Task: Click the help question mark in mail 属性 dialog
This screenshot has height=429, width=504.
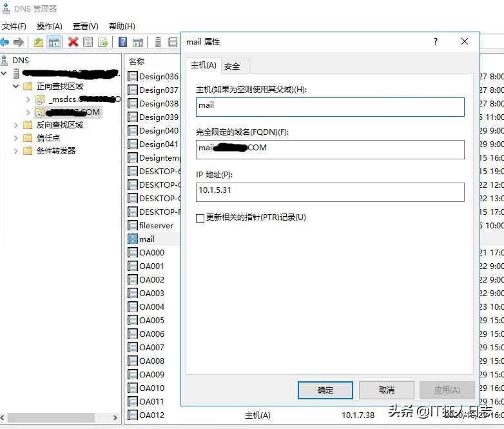Action: [436, 41]
